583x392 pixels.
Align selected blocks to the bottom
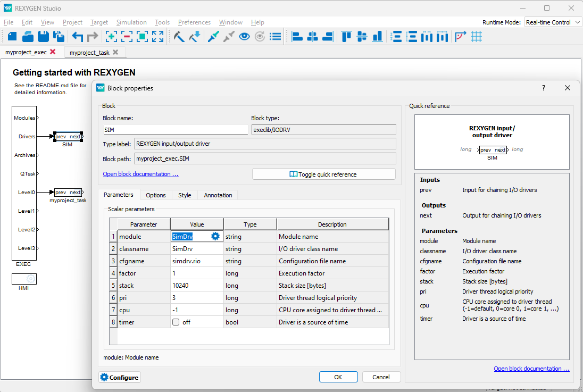tap(377, 37)
